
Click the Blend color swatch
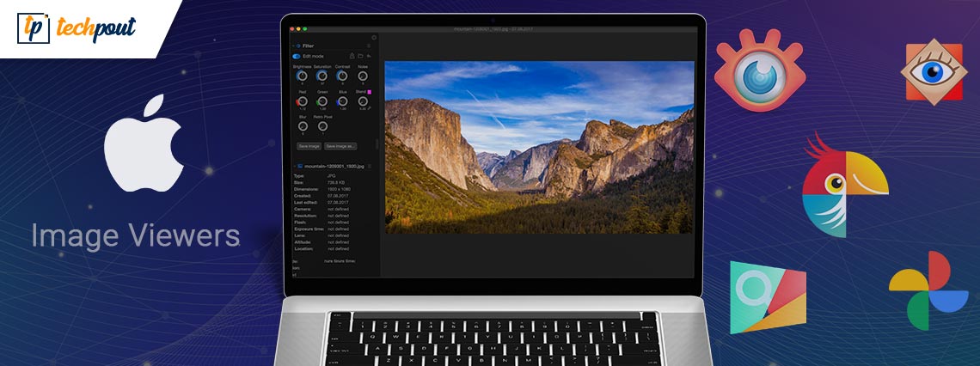(x=370, y=91)
